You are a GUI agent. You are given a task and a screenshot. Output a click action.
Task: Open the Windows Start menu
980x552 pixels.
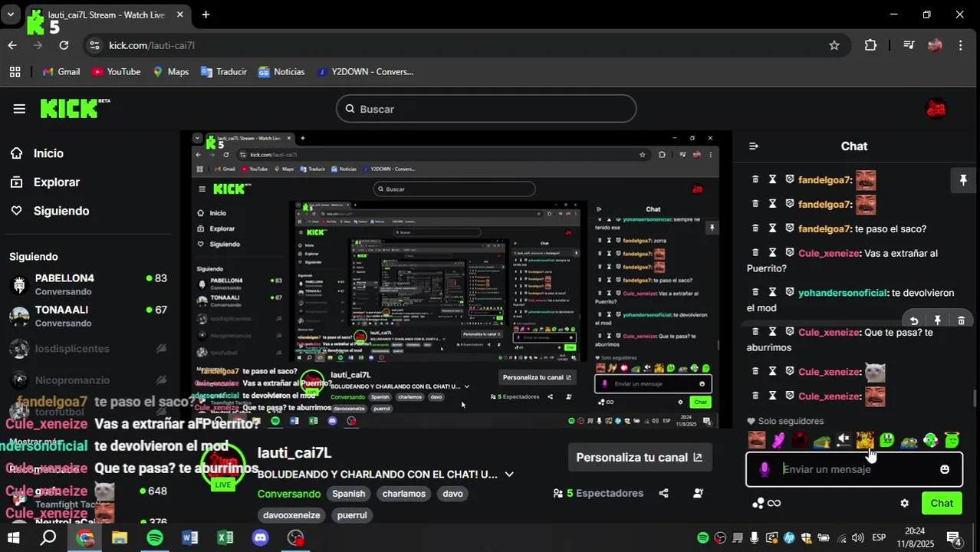click(13, 537)
